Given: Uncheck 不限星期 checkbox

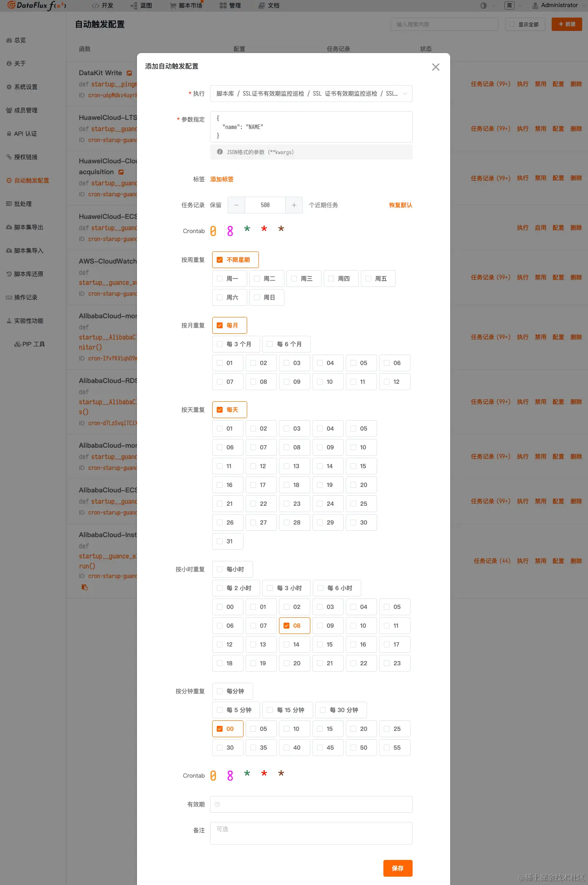Looking at the screenshot, I should [236, 260].
